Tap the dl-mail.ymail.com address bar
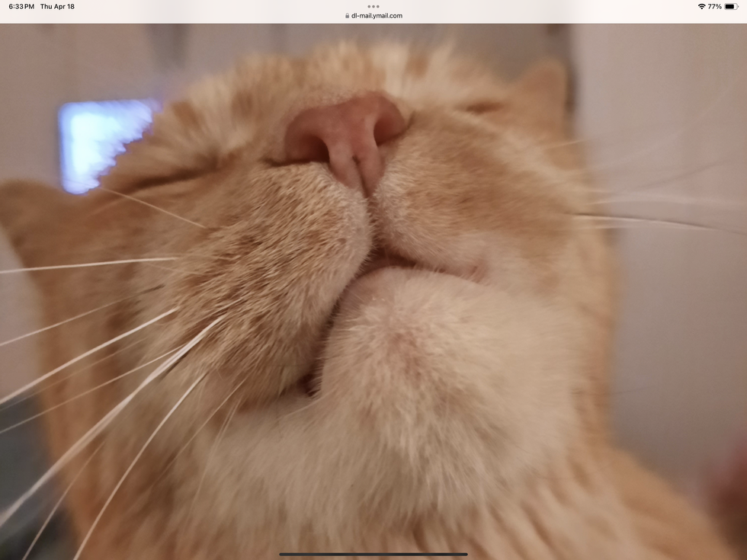Image resolution: width=747 pixels, height=560 pixels. (x=373, y=16)
